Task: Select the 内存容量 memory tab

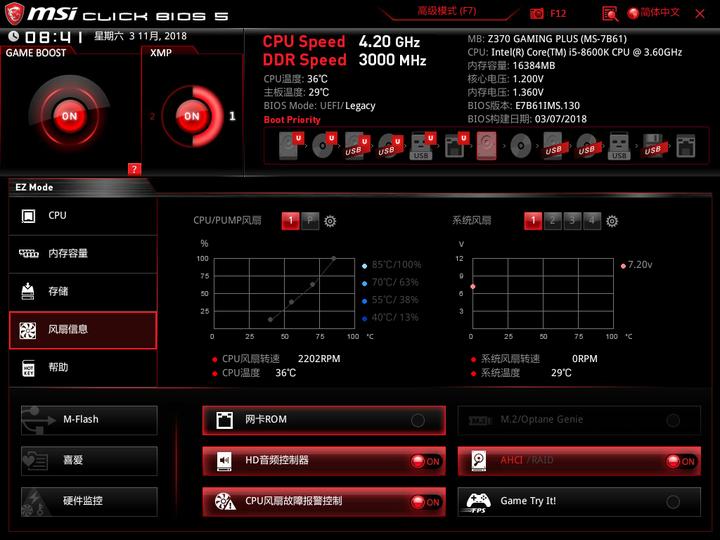Action: 83,253
